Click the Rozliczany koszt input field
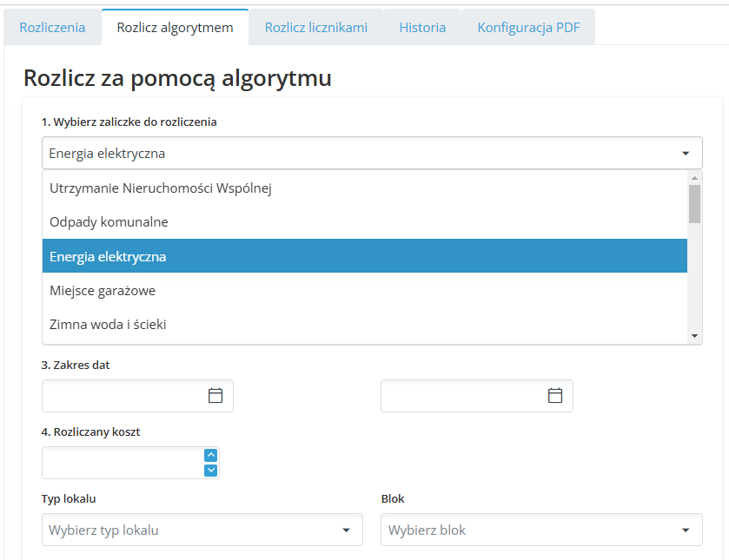 coord(122,463)
